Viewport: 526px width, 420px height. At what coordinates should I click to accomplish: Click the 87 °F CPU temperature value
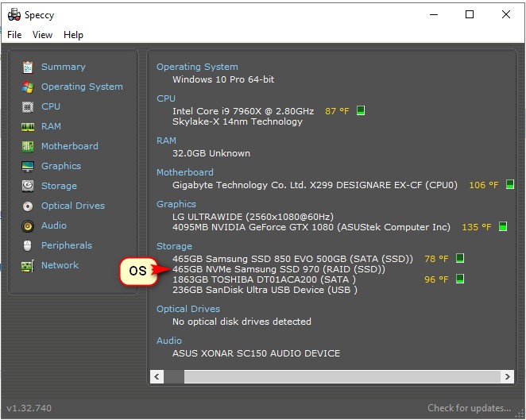(337, 111)
